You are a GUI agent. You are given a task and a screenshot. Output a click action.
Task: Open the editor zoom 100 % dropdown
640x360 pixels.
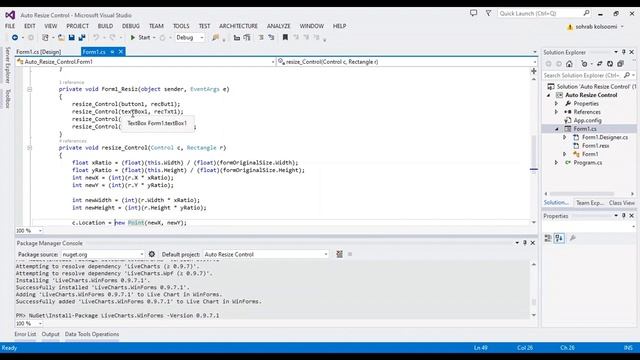coord(29,231)
